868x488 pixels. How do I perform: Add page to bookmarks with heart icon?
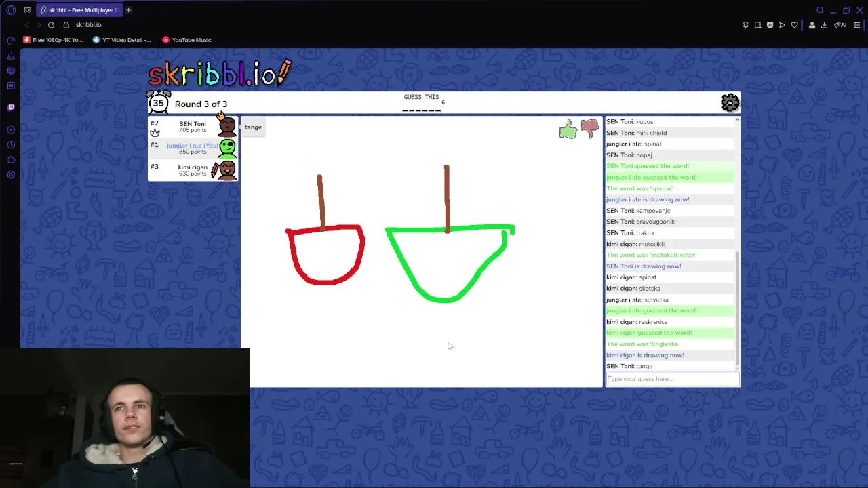click(x=794, y=25)
